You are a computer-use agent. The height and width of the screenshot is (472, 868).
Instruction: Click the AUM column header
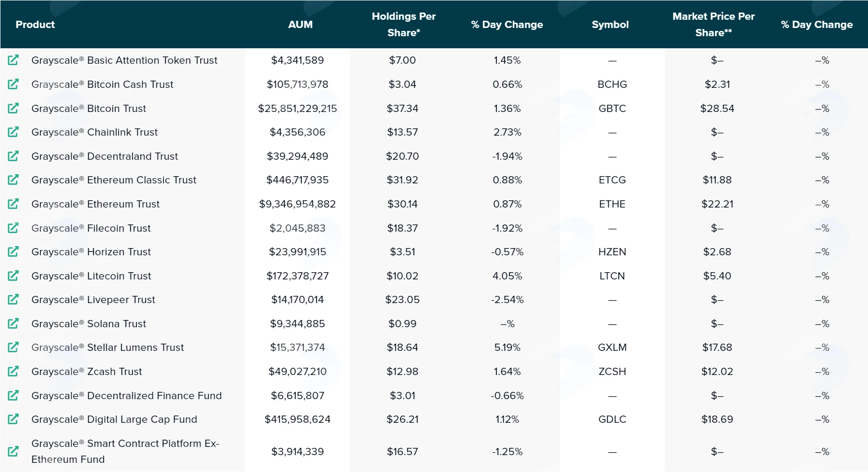pos(300,25)
